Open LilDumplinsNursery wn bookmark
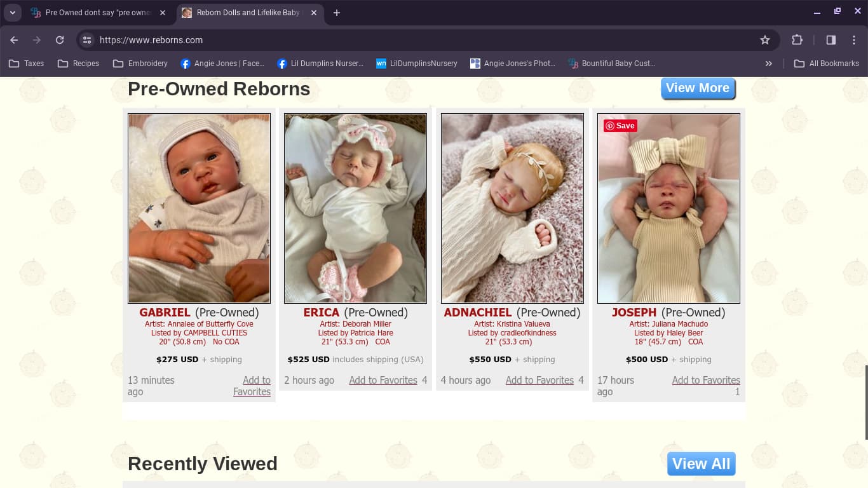The width and height of the screenshot is (868, 488). tap(417, 64)
